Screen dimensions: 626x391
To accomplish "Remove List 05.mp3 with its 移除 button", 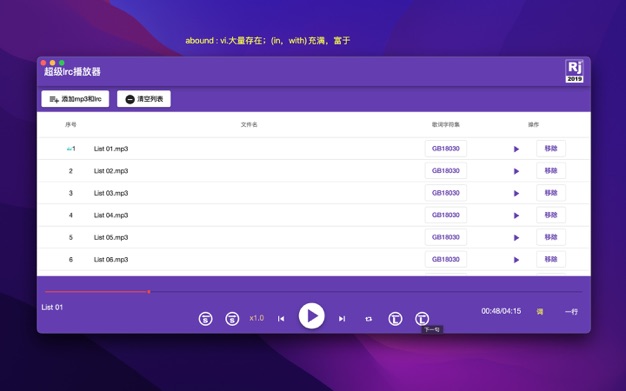I will point(551,237).
